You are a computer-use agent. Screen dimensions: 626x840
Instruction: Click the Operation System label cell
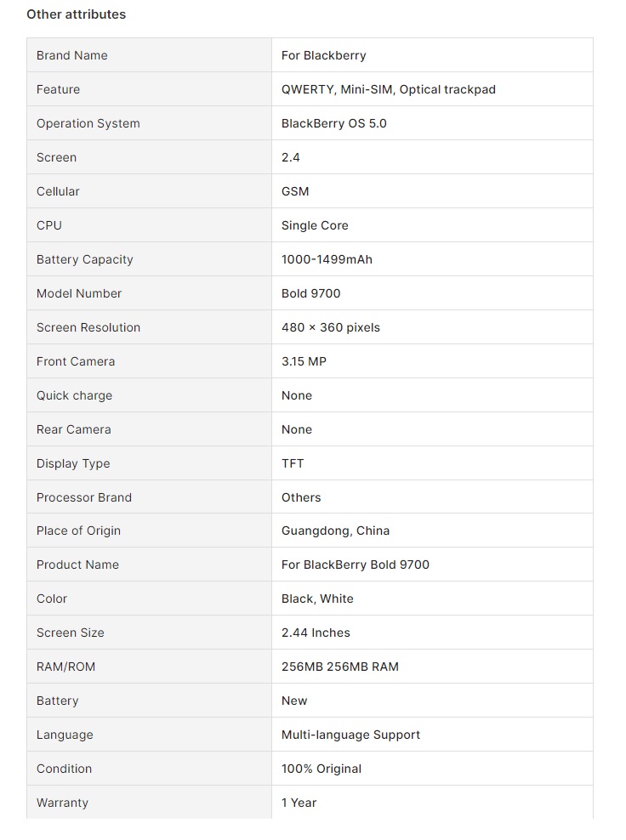[x=88, y=123]
